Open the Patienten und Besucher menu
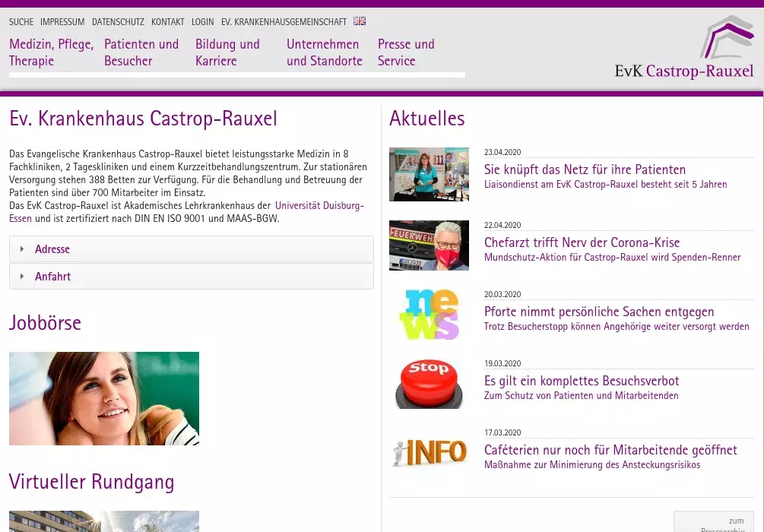The width and height of the screenshot is (764, 532). coord(141,52)
